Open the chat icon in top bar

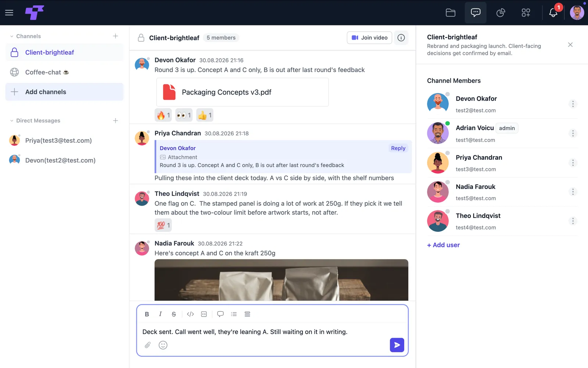(x=476, y=13)
